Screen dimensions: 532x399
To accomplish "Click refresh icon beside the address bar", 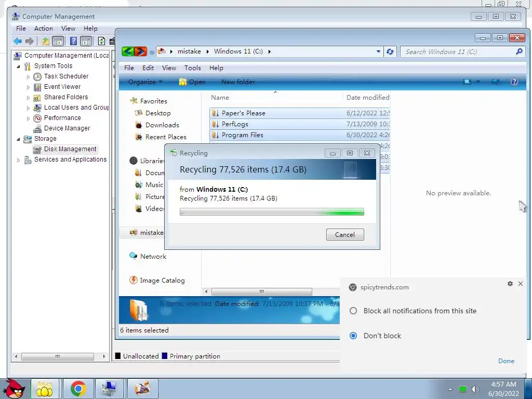I will tap(390, 51).
